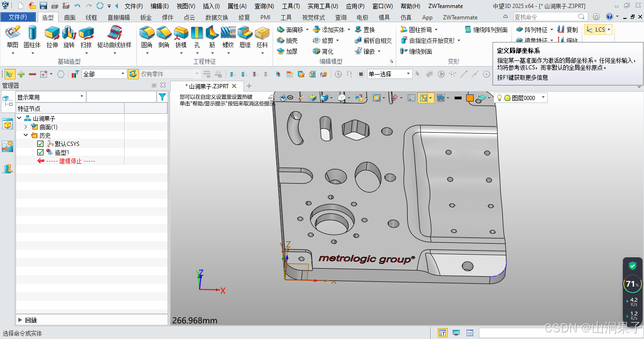Viewport: 644px width, 339px height.
Task: Click the save icon in quick access bar
Action: tap(43, 6)
